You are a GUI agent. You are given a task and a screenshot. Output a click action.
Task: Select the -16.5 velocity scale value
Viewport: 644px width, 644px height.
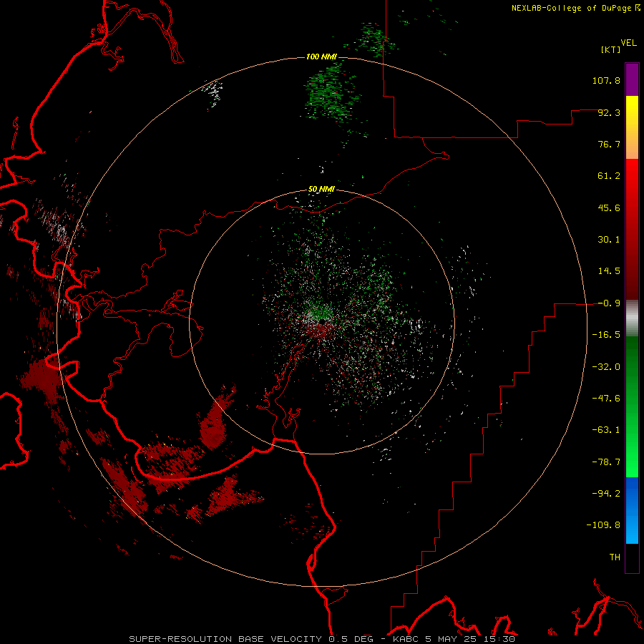tap(606, 335)
